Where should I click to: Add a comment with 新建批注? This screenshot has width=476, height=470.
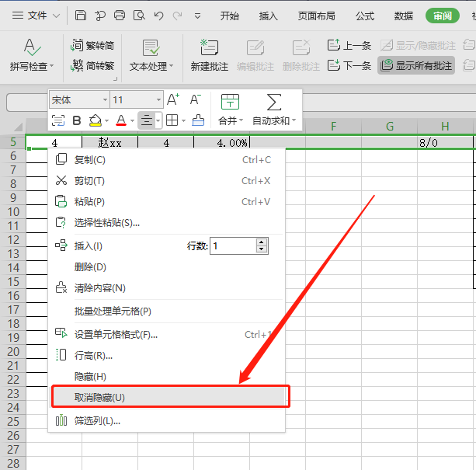pyautogui.click(x=209, y=55)
